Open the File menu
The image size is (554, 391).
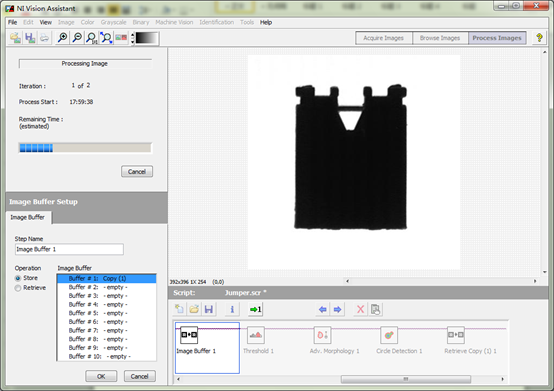(12, 22)
